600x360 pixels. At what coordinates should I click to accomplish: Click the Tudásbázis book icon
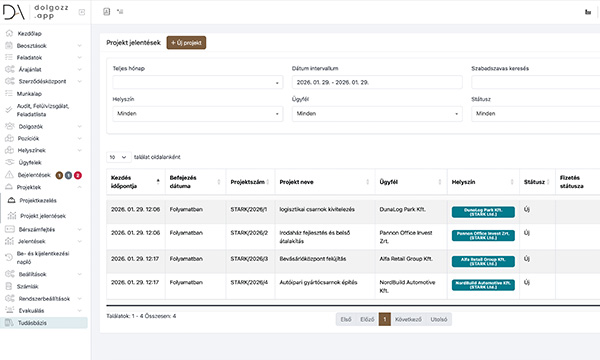(x=9, y=323)
